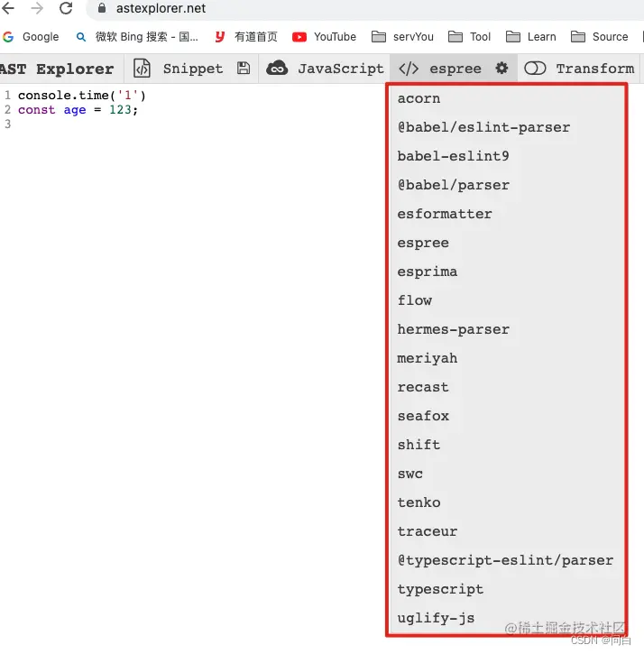Open the servYou bookmarks folder
Viewport: 644px width, 654px height.
coord(402,37)
